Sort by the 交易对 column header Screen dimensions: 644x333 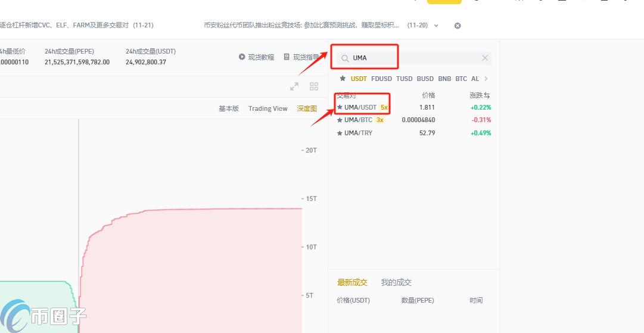click(346, 95)
